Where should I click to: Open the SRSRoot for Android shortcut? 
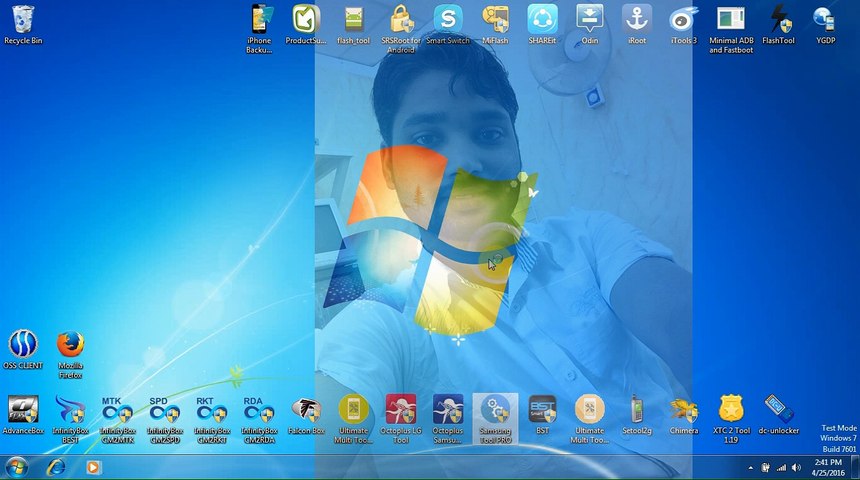(x=401, y=20)
